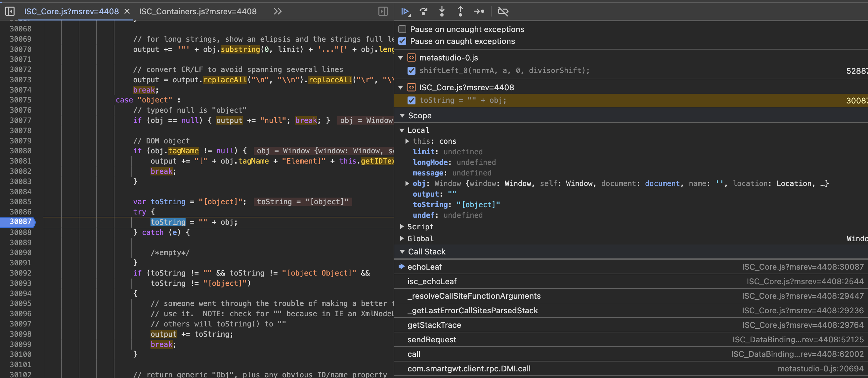The width and height of the screenshot is (868, 378).
Task: Open metastudio-0.js:20694 location link
Action: pos(820,368)
